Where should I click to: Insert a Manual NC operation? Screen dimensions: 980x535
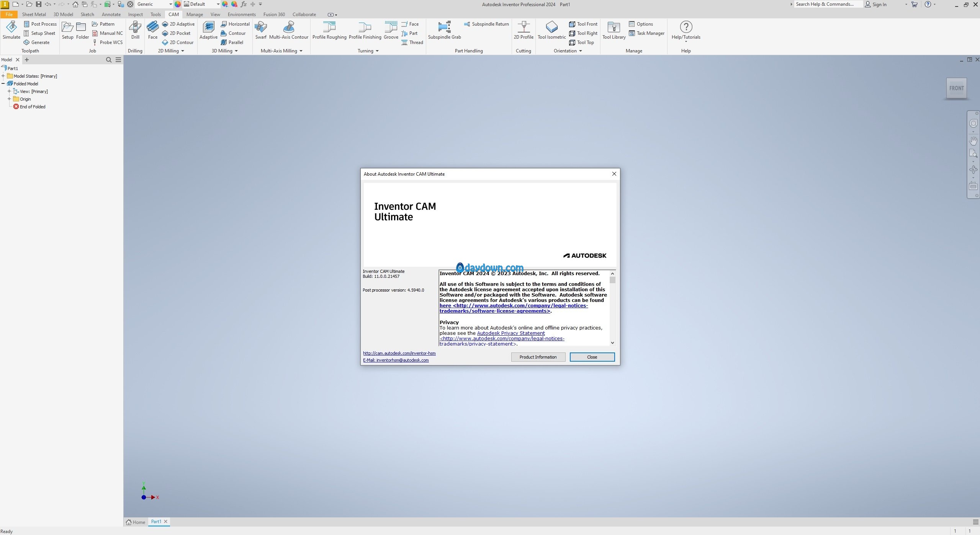point(108,33)
